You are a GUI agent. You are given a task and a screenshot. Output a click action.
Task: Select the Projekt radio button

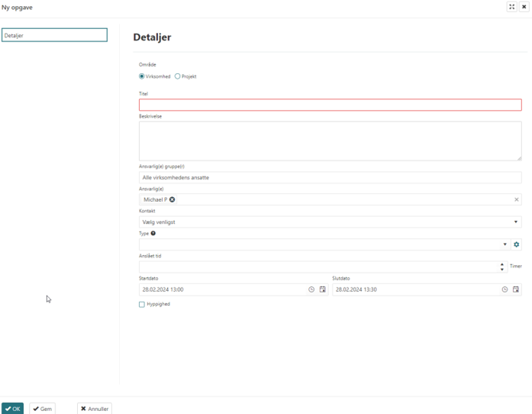tap(178, 76)
